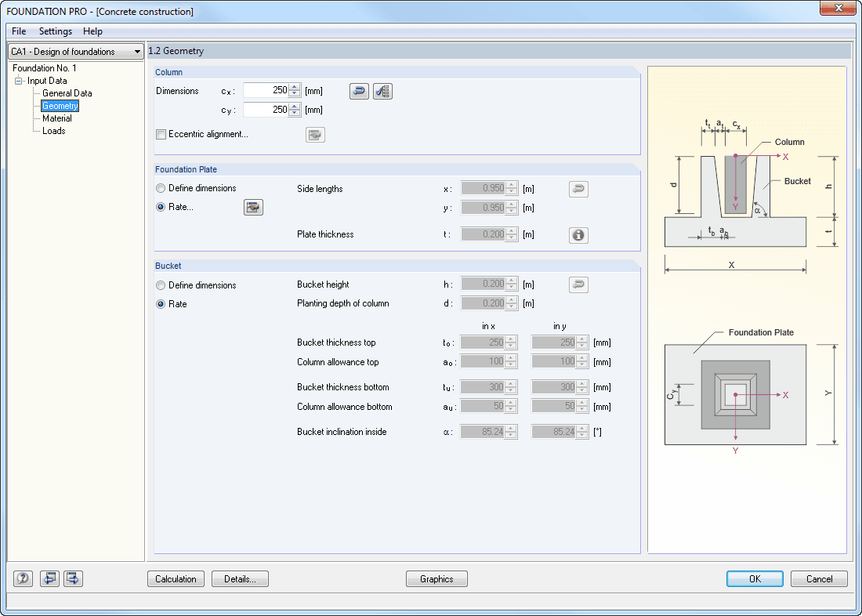Click bucket thickness top in x field

[x=484, y=342]
